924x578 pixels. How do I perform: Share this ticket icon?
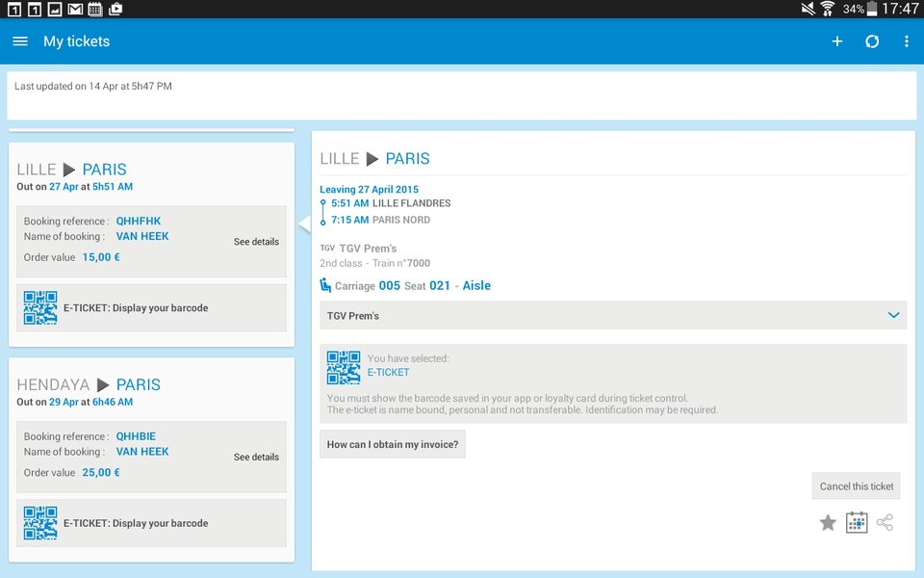pos(885,522)
